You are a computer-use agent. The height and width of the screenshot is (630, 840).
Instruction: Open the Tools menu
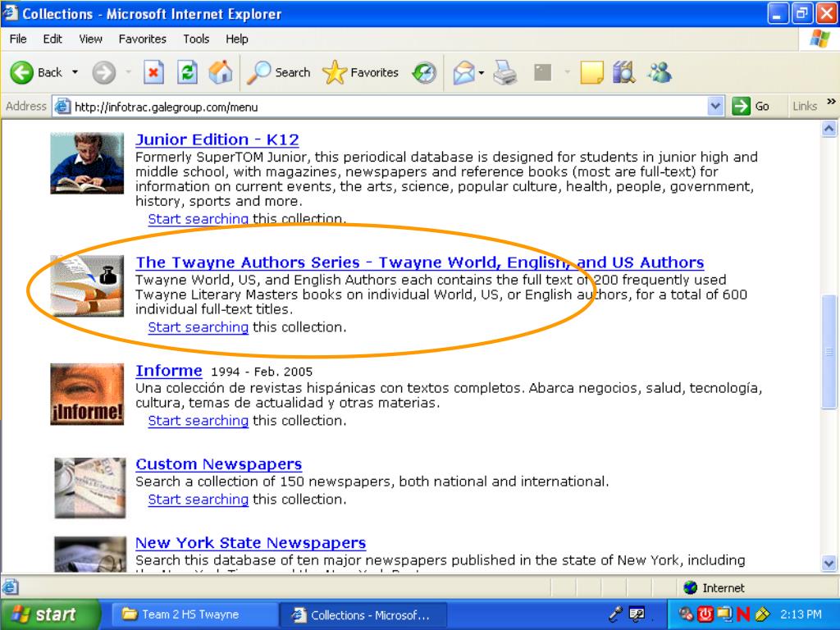coord(196,39)
